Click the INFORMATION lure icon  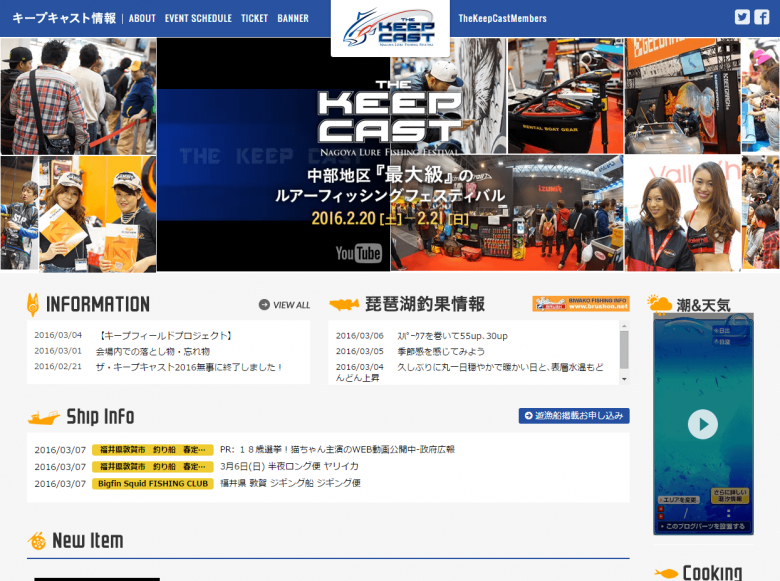click(x=33, y=305)
